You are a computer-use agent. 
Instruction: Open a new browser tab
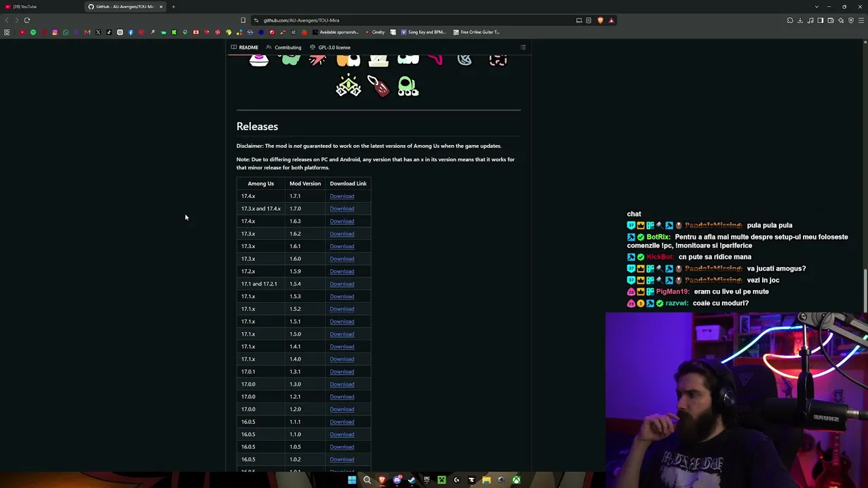click(173, 7)
